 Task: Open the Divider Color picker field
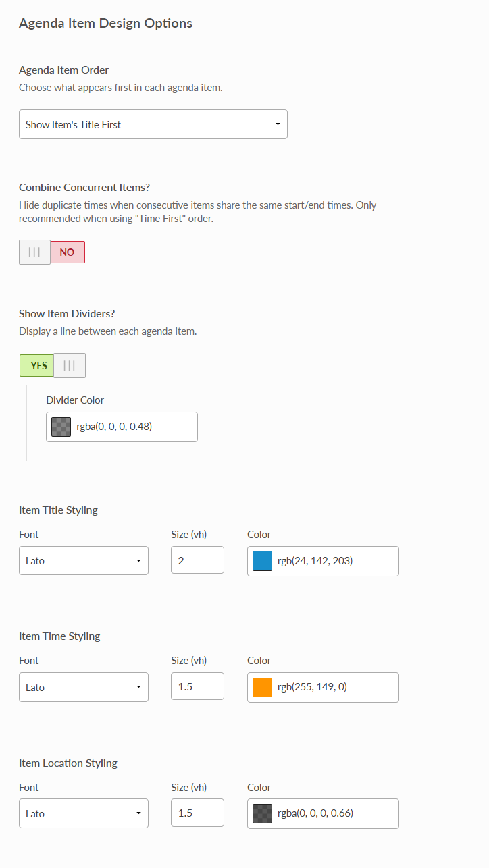point(122,427)
